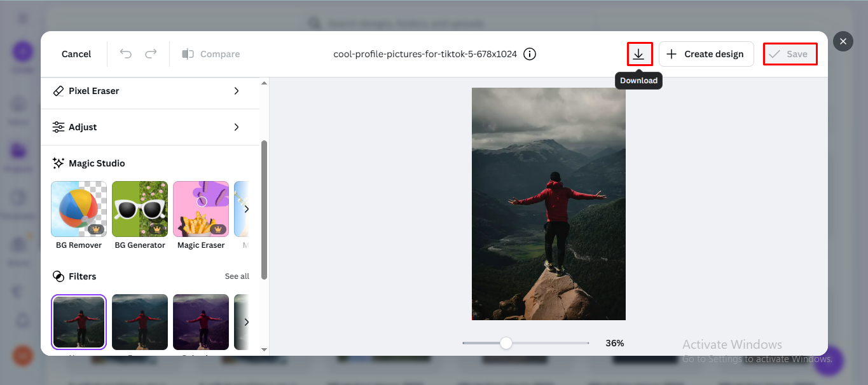
Task: Click the Pixel Eraser icon
Action: [x=59, y=91]
